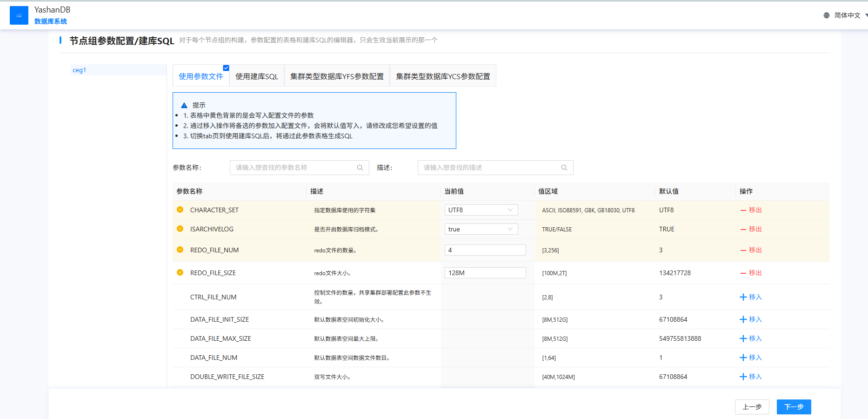
Task: Click plus icon to add CTRL_FILE_NUM
Action: [743, 297]
